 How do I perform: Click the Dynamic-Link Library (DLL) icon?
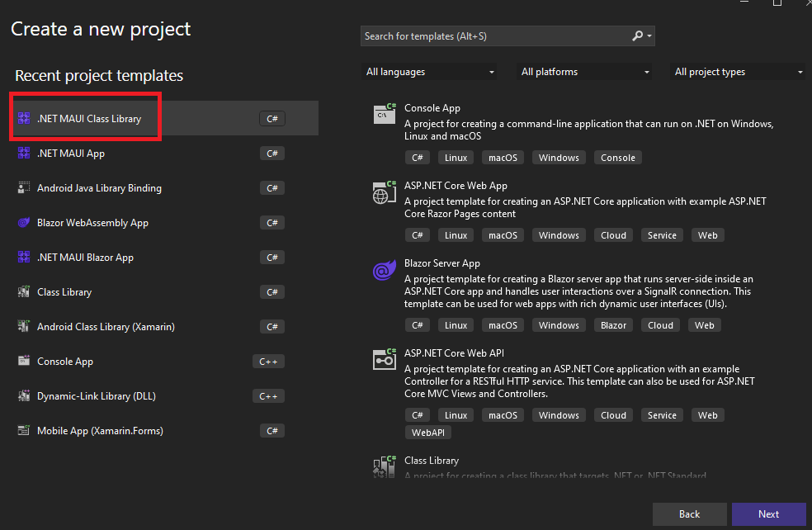point(24,396)
